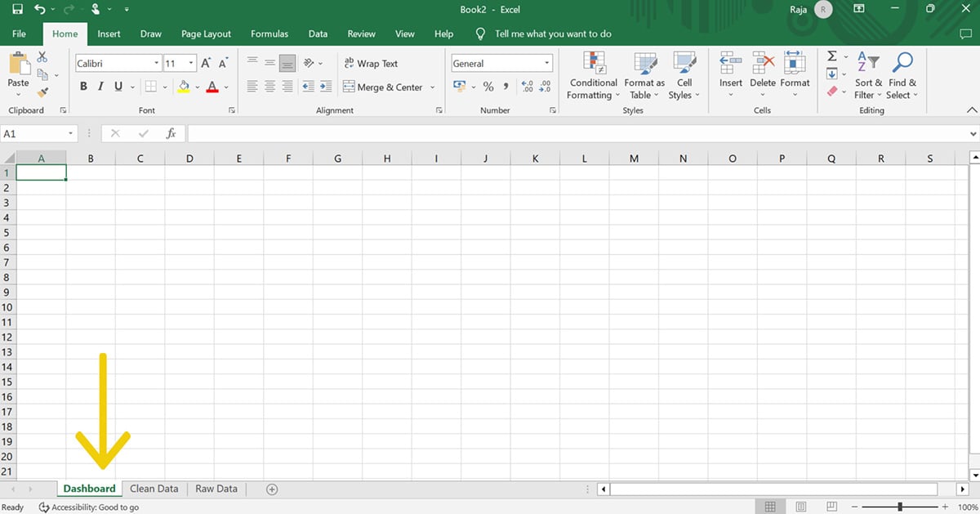Expand the font size dropdown

click(191, 64)
